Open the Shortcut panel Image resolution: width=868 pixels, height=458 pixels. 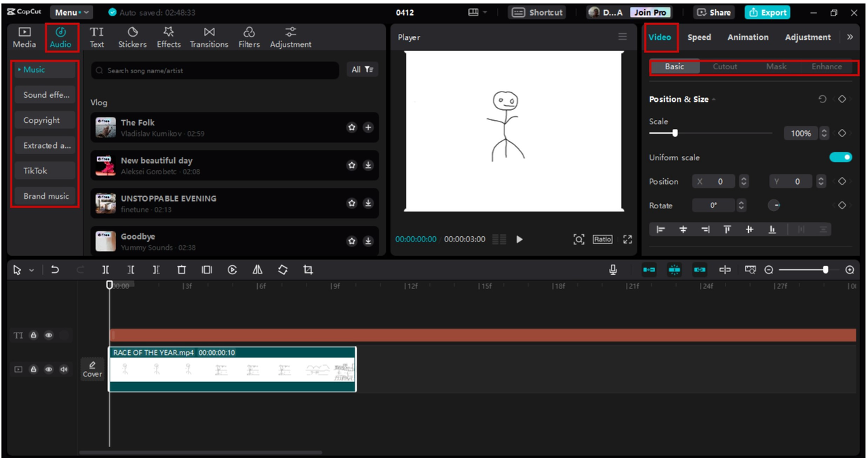537,12
